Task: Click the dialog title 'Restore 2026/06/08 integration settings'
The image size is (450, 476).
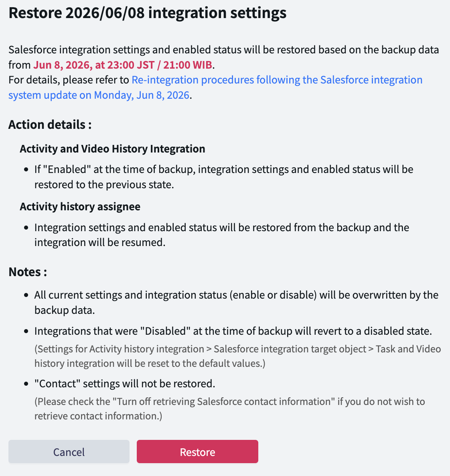Action: [148, 13]
